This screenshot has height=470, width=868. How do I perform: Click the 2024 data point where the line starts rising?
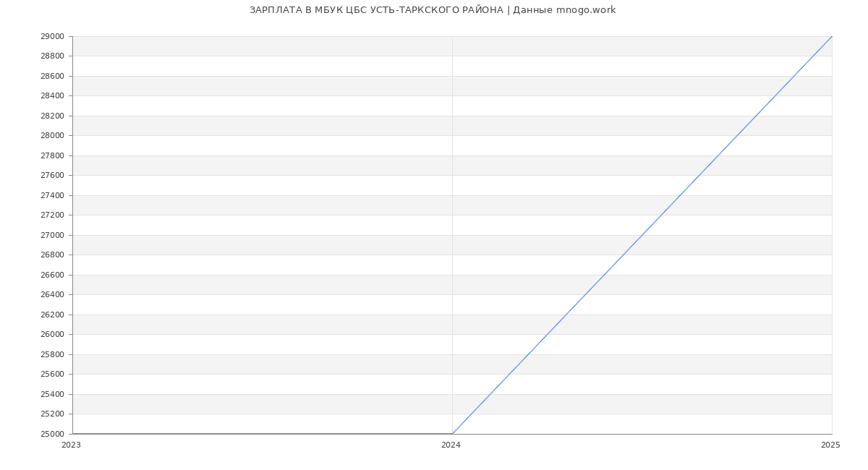[x=452, y=434]
